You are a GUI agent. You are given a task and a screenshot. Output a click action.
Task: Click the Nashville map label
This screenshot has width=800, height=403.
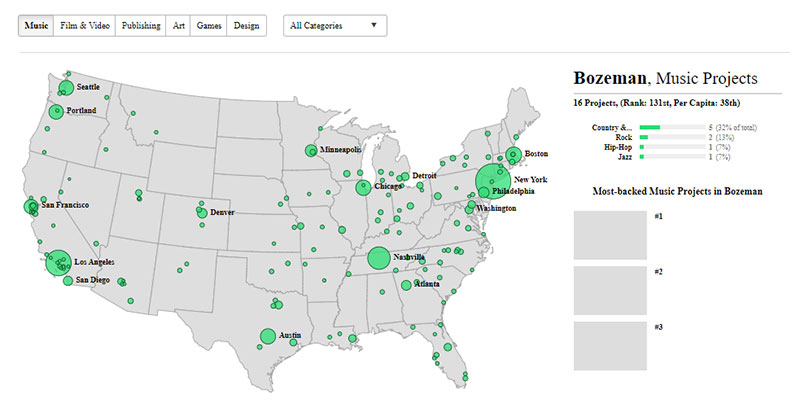click(409, 258)
